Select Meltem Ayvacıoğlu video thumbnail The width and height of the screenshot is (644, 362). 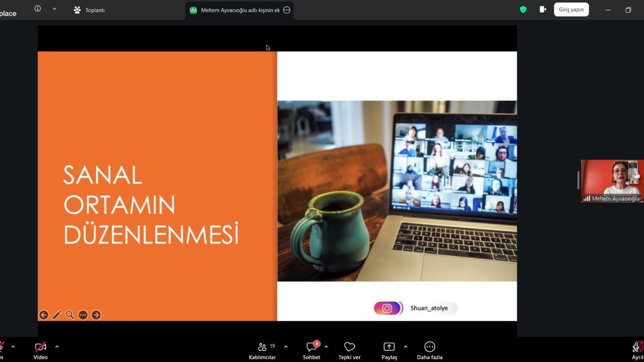[x=612, y=181]
